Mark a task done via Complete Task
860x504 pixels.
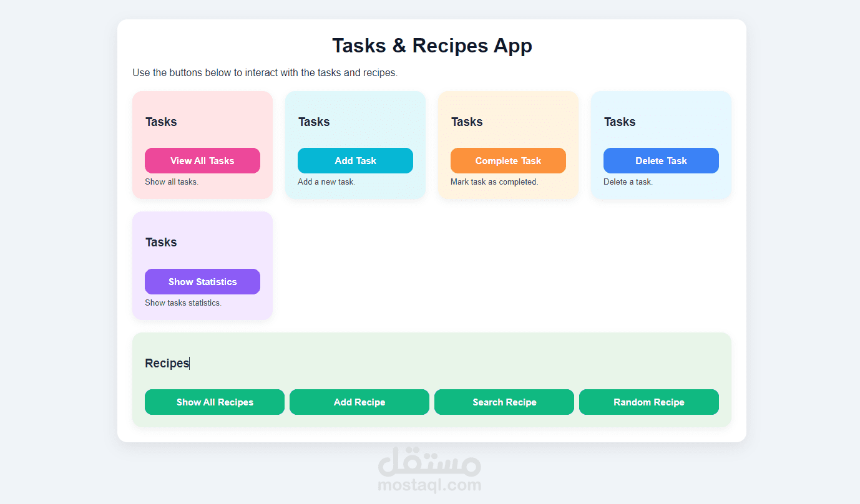pyautogui.click(x=508, y=160)
